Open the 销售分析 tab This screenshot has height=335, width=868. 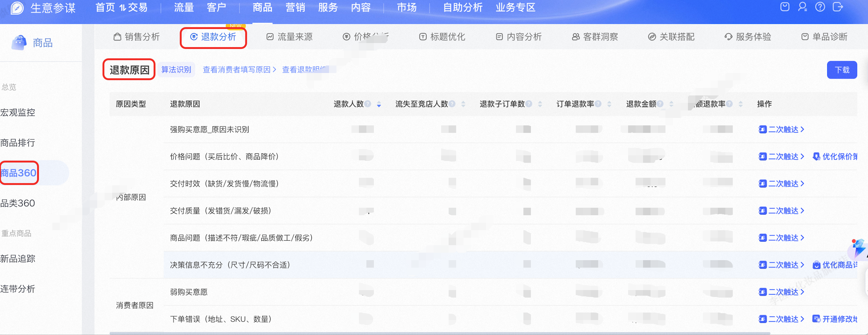pyautogui.click(x=136, y=37)
